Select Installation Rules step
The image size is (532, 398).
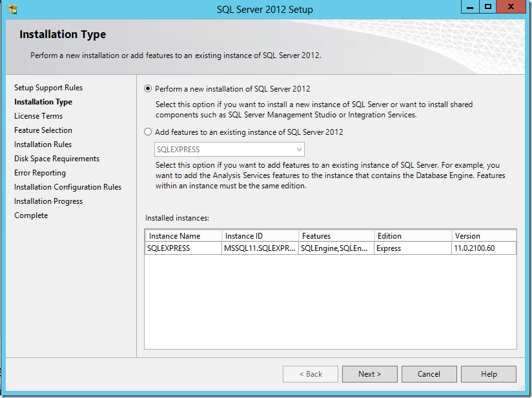click(x=43, y=144)
